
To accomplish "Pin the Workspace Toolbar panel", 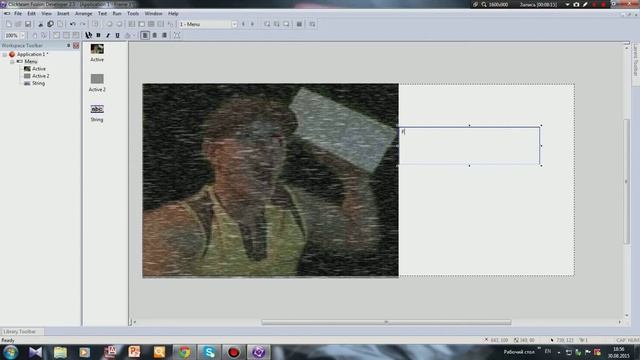I will 69,45.
